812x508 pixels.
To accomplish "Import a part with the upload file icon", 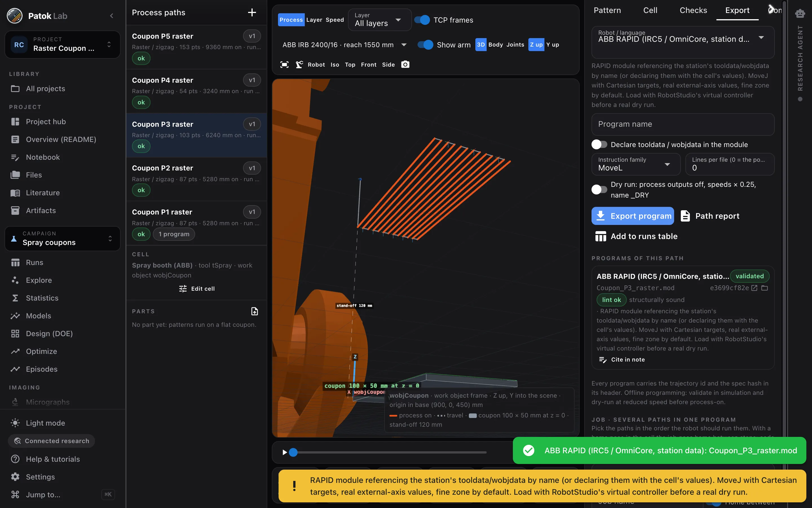I will tap(255, 311).
